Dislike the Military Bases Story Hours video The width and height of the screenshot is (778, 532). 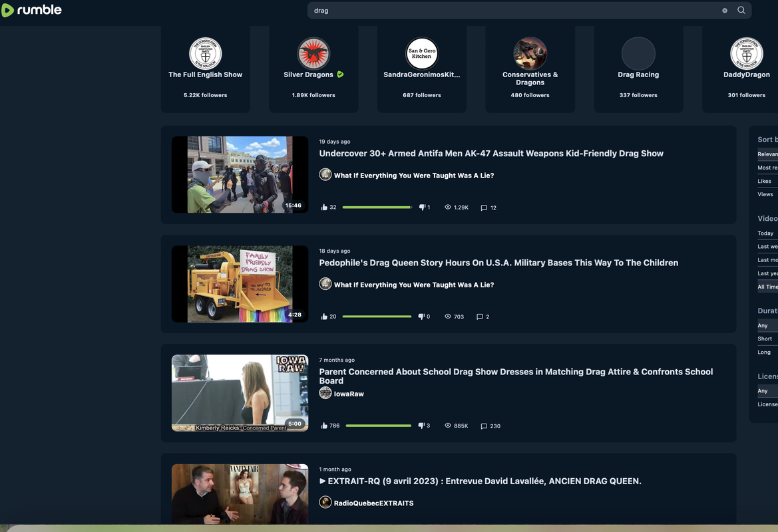pos(421,317)
